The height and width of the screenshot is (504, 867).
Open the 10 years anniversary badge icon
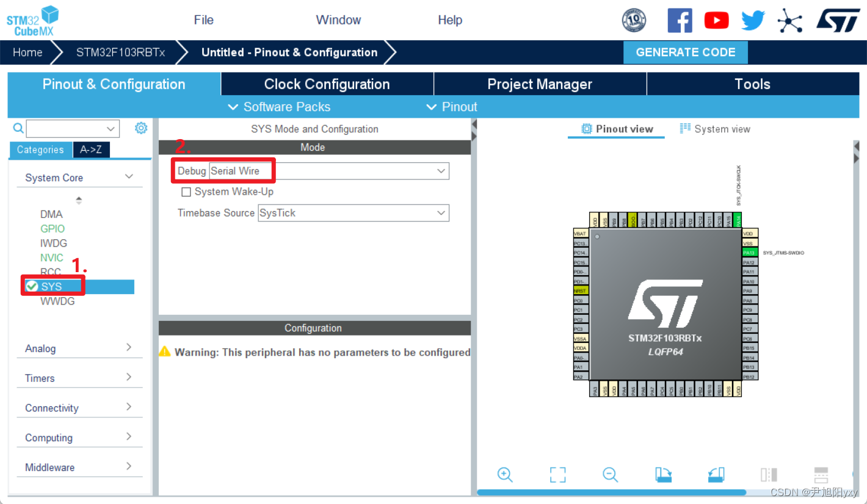(634, 20)
